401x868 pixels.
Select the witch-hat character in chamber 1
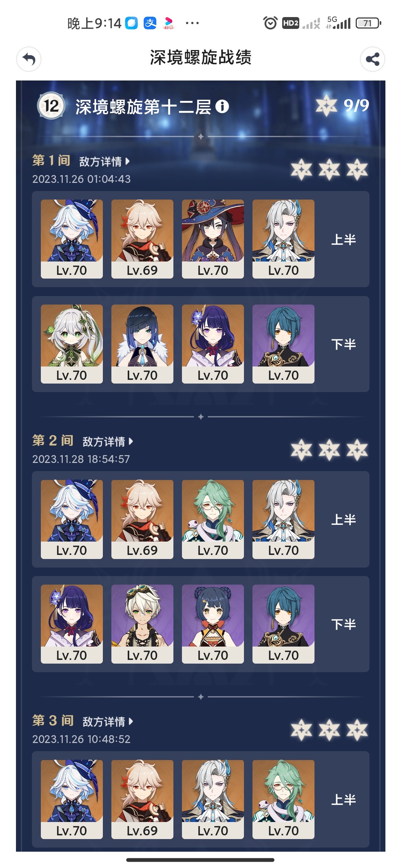tap(213, 239)
